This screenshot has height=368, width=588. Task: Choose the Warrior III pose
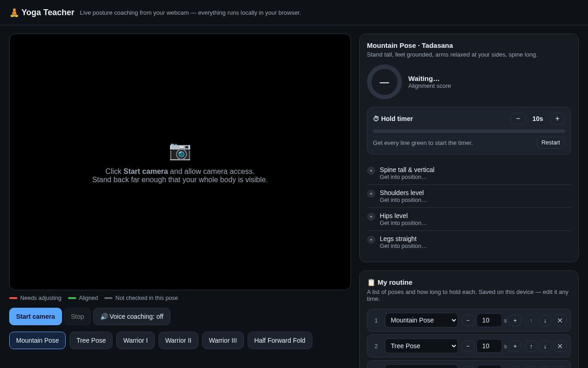pos(223,340)
